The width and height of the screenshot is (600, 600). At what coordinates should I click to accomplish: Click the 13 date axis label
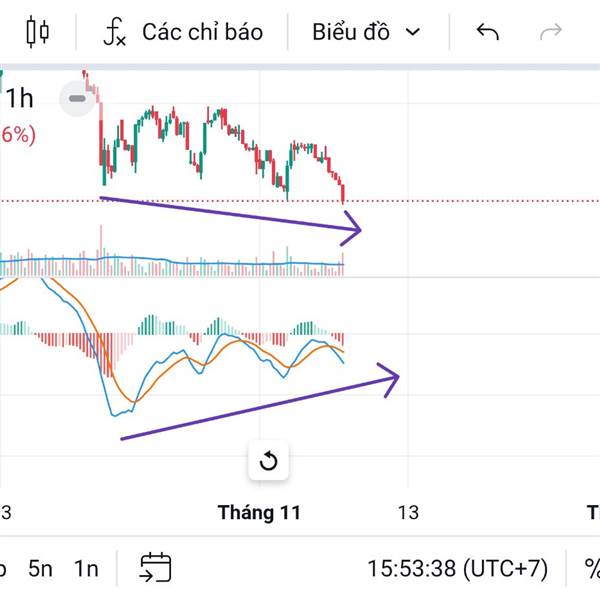[x=407, y=513]
